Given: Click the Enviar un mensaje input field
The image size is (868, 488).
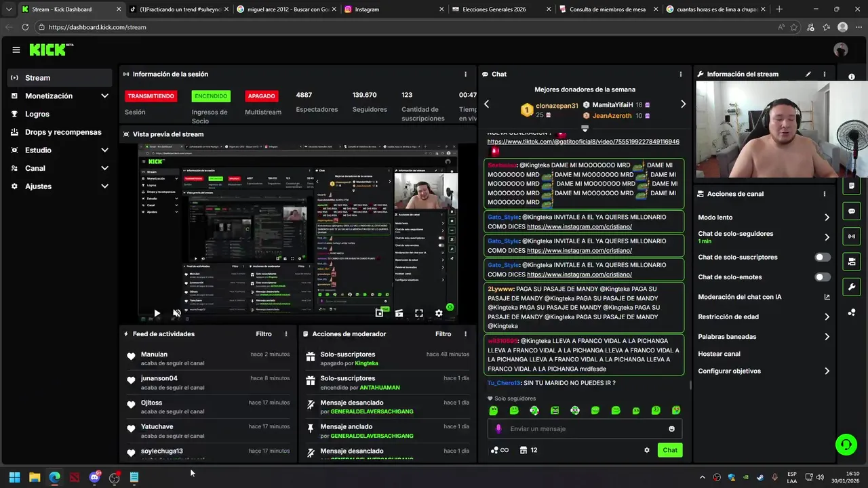Looking at the screenshot, I should (x=585, y=428).
